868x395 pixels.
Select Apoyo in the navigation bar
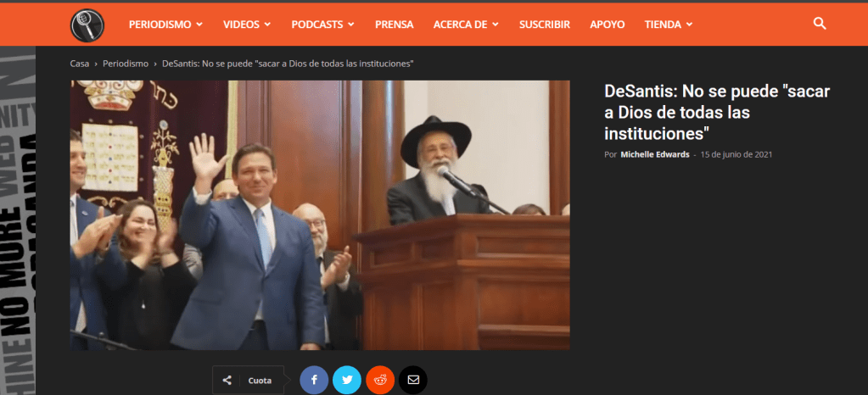(x=607, y=25)
